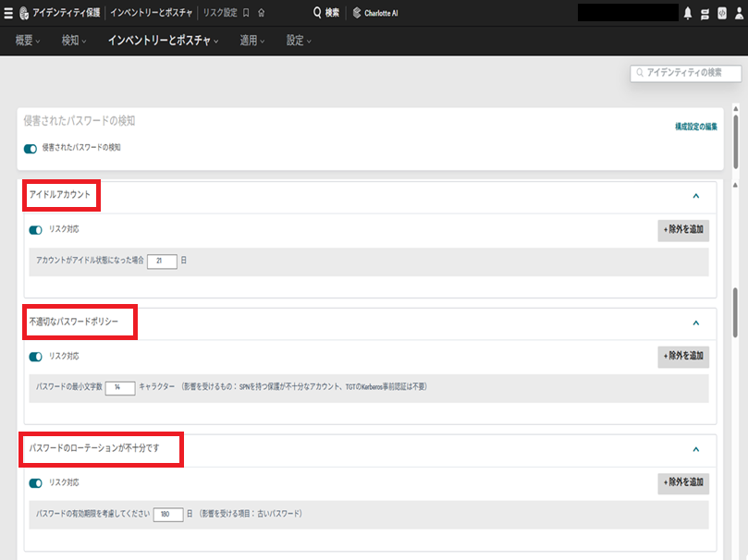Click the Identity Protection fingerprint icon
Viewport: 748px width, 560px height.
click(24, 13)
